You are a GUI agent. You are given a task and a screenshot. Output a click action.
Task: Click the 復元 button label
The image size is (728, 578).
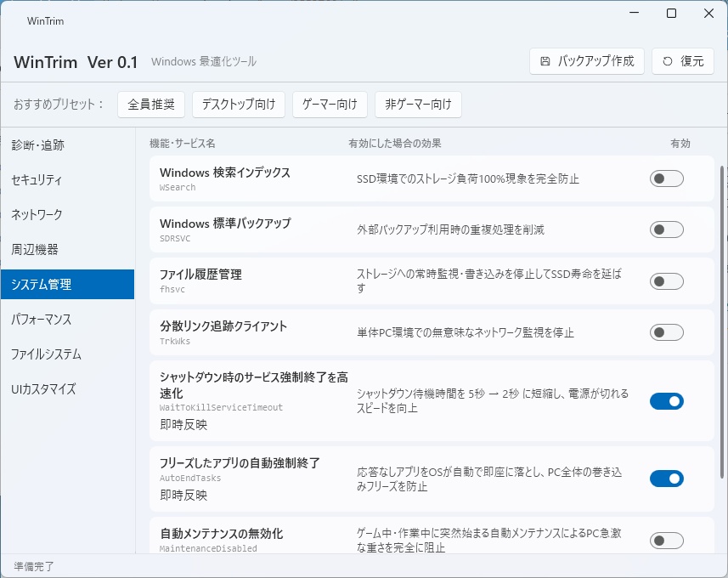point(692,61)
